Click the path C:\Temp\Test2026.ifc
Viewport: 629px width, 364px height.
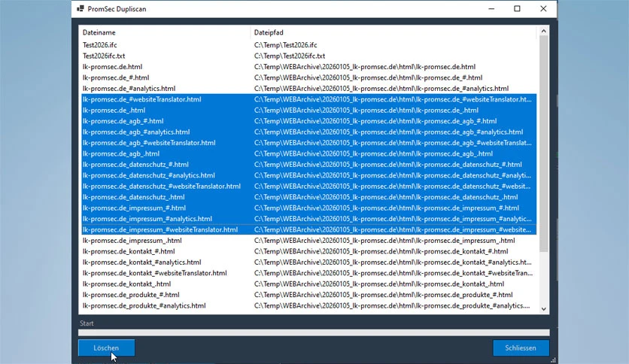[x=286, y=45]
